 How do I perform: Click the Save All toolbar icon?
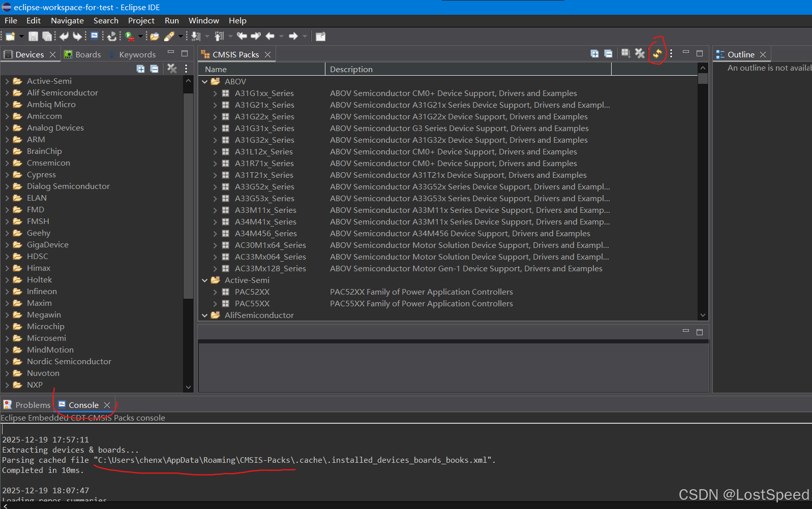[47, 36]
